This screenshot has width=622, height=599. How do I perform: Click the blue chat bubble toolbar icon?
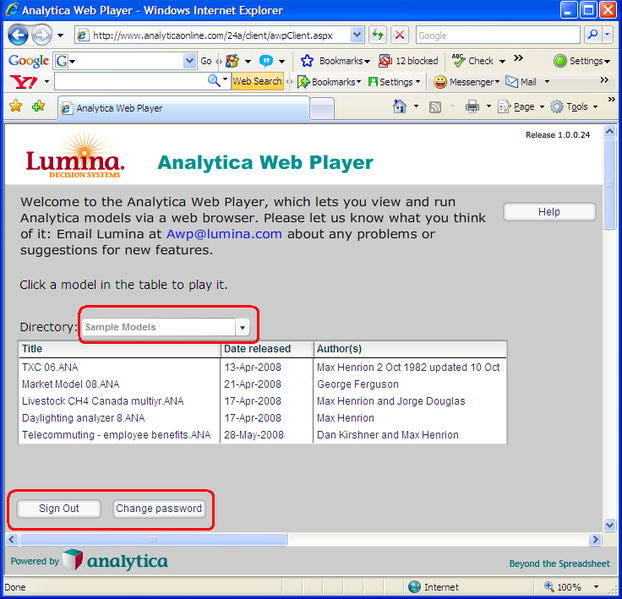coord(266,61)
